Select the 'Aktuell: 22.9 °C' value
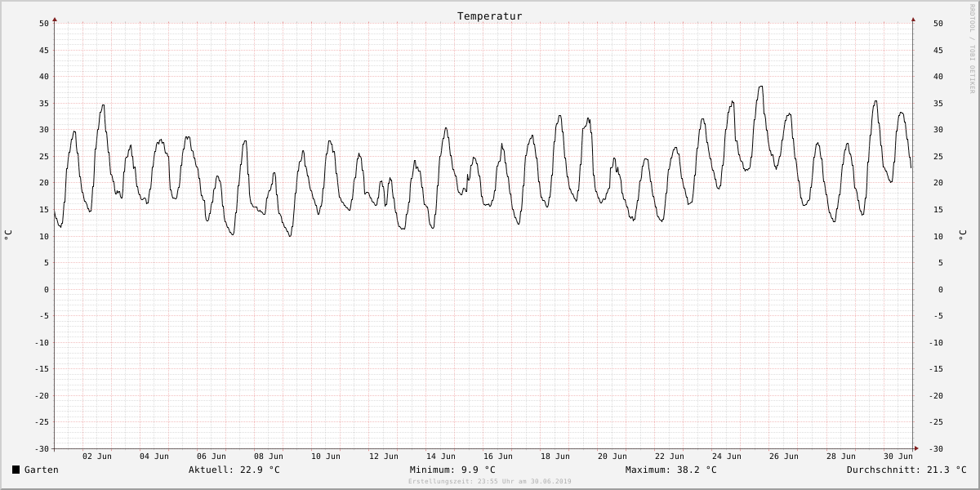 pyautogui.click(x=234, y=470)
